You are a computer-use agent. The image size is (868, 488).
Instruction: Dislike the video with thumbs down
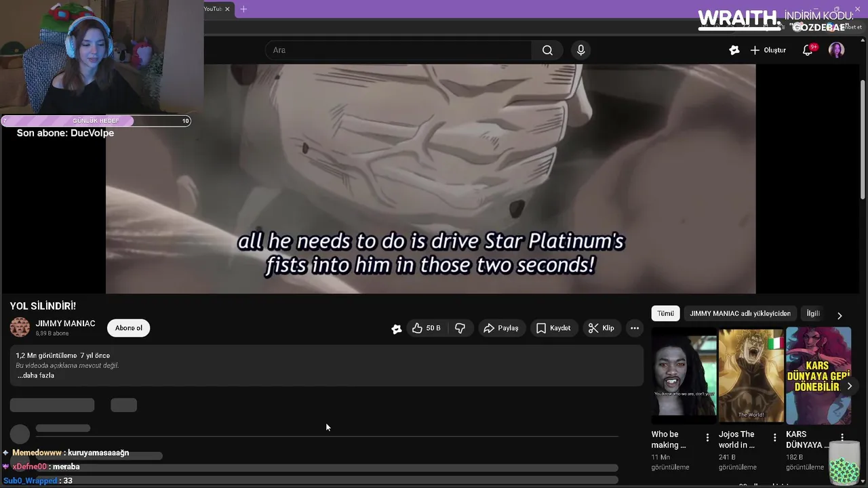click(460, 328)
